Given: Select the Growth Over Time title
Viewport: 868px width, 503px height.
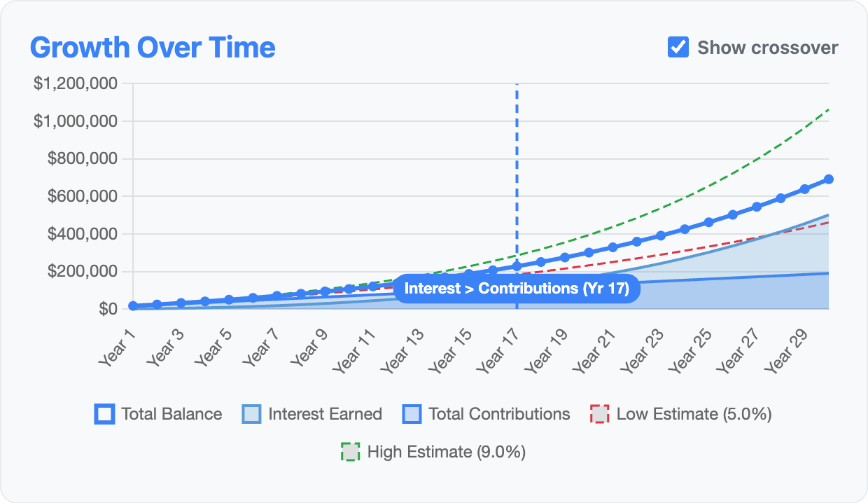Looking at the screenshot, I should 152,47.
